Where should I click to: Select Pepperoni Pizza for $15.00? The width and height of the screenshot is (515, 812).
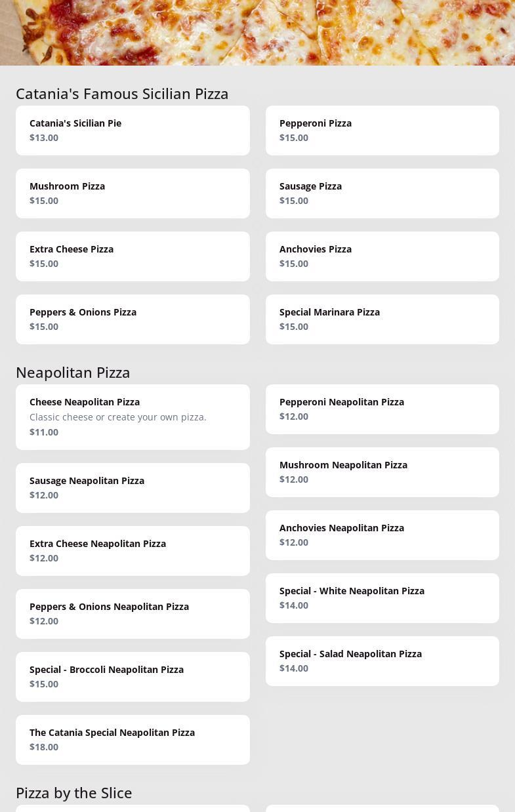coord(382,131)
